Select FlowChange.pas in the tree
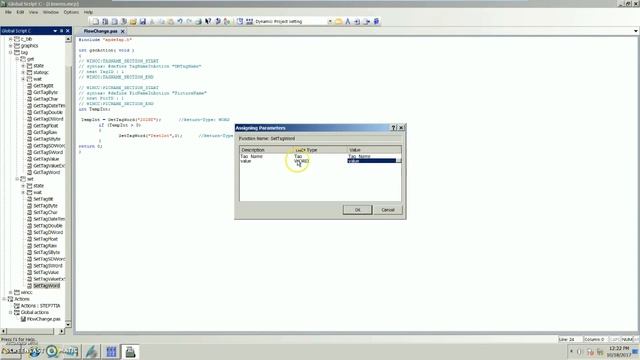Viewport: 640px width, 360px height. (x=44, y=319)
